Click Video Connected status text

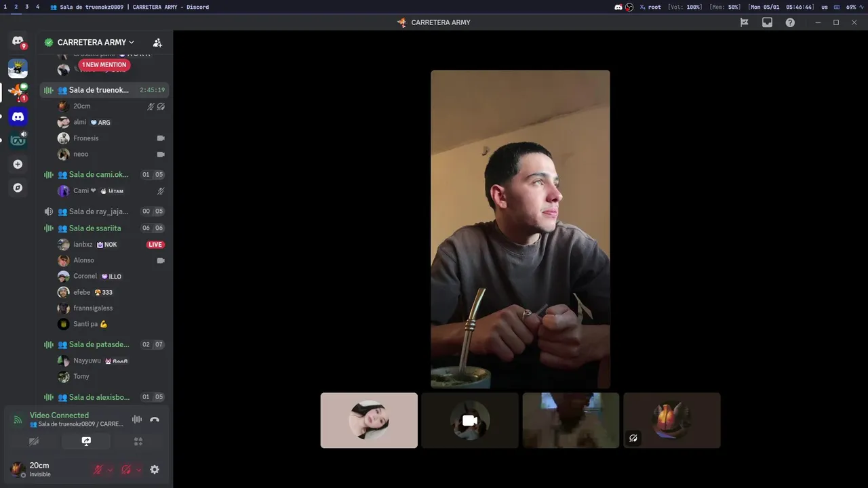click(59, 415)
